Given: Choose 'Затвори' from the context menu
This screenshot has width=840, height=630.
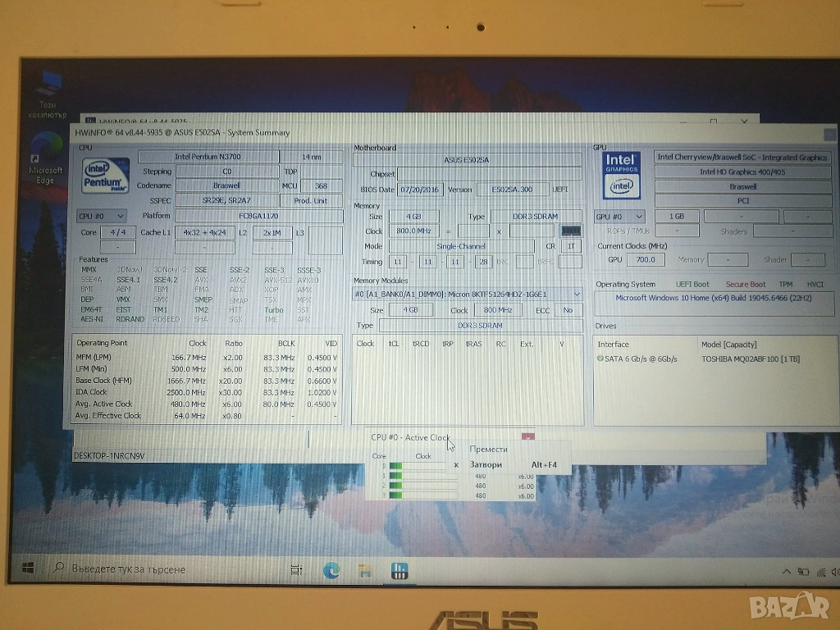Looking at the screenshot, I should 486,465.
